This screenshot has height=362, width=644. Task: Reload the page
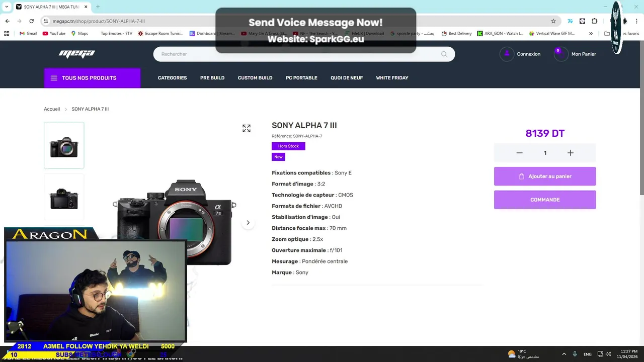[x=31, y=21]
